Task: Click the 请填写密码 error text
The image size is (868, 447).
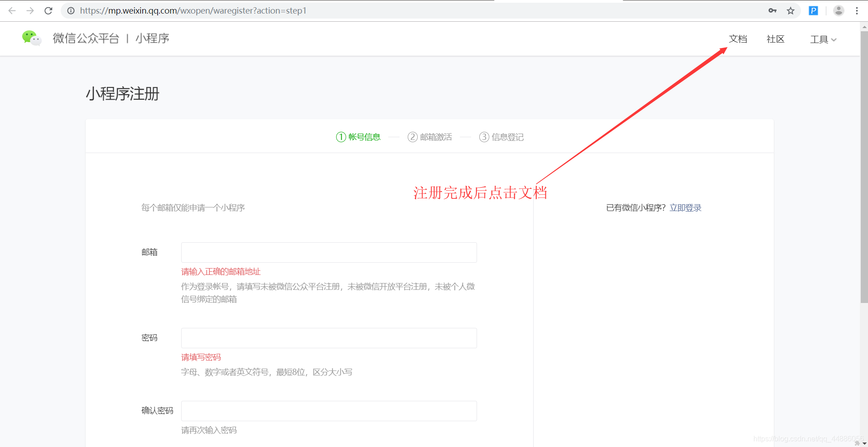Action: click(201, 357)
